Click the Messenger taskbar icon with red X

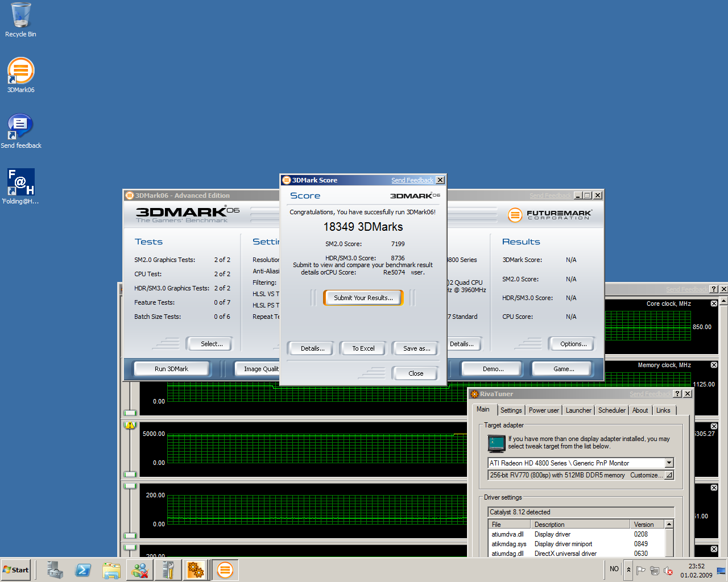140,570
